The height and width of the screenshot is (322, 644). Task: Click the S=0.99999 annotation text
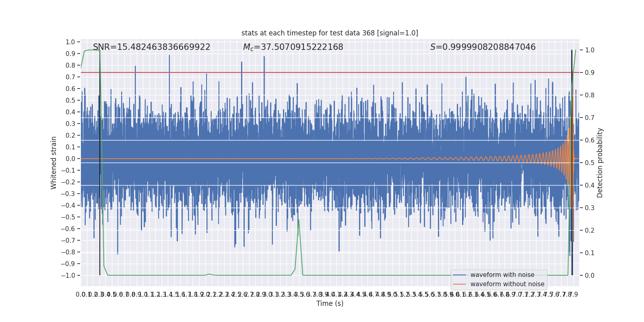pyautogui.click(x=483, y=47)
